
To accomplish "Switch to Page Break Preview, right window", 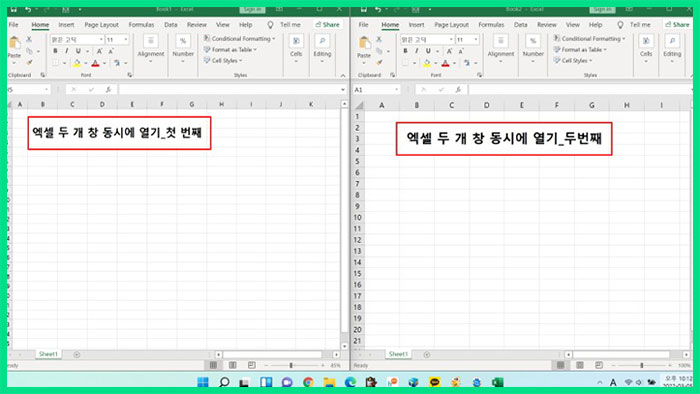I will click(599, 365).
